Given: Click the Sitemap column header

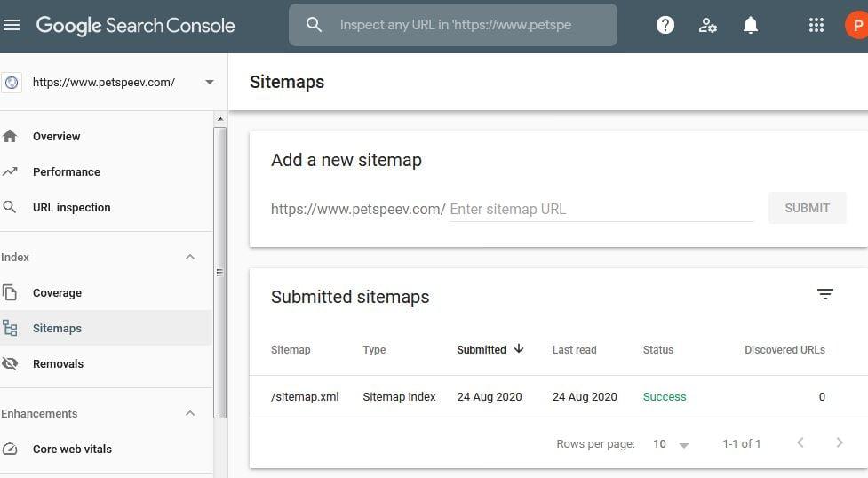Looking at the screenshot, I should coord(291,350).
